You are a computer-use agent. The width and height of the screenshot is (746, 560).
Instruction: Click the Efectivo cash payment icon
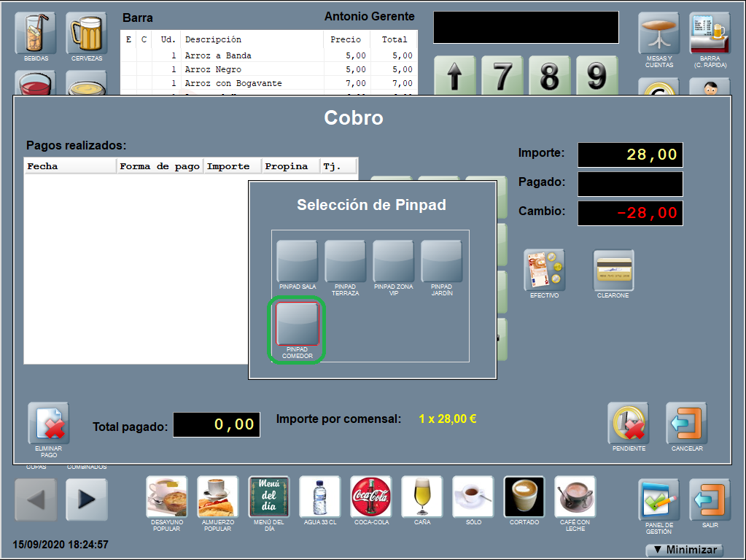pos(544,271)
